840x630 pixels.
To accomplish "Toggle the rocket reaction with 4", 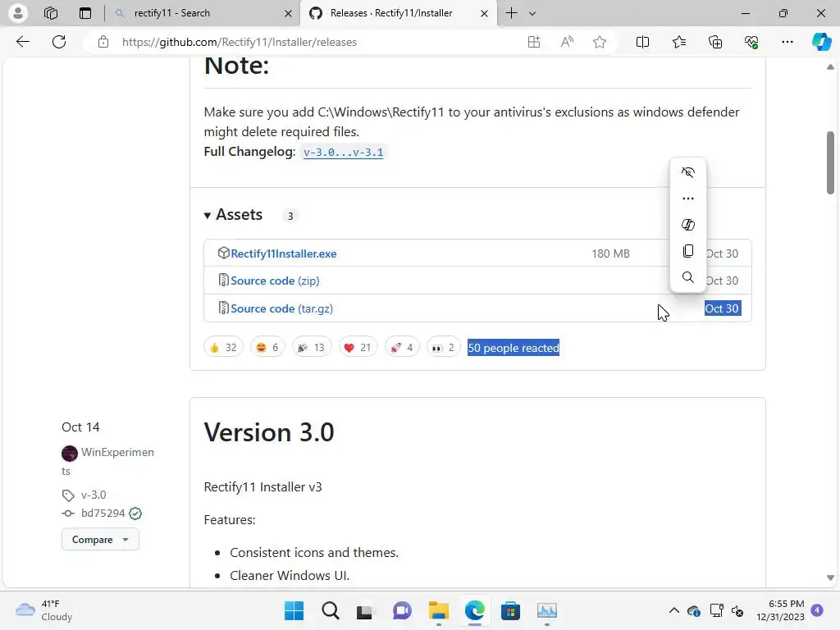I will (402, 348).
